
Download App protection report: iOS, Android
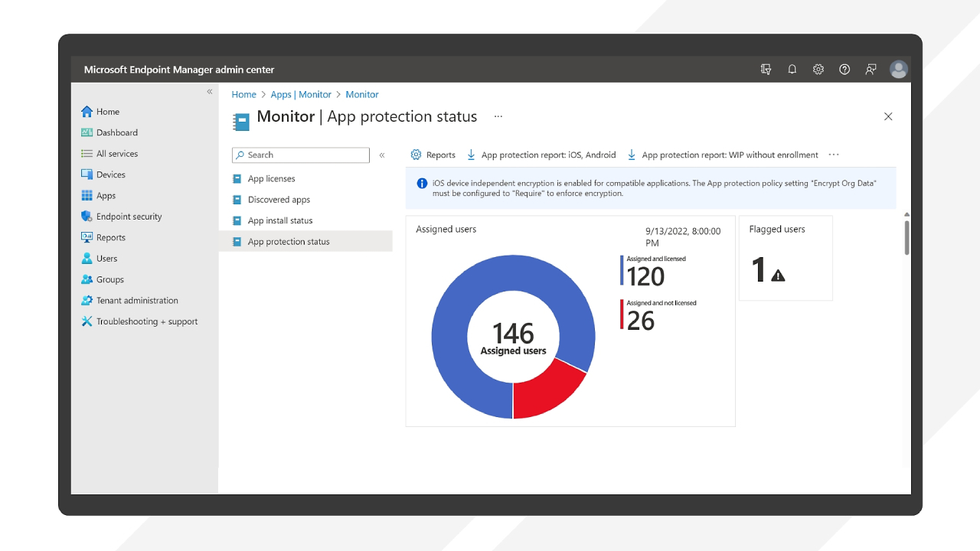coord(541,155)
